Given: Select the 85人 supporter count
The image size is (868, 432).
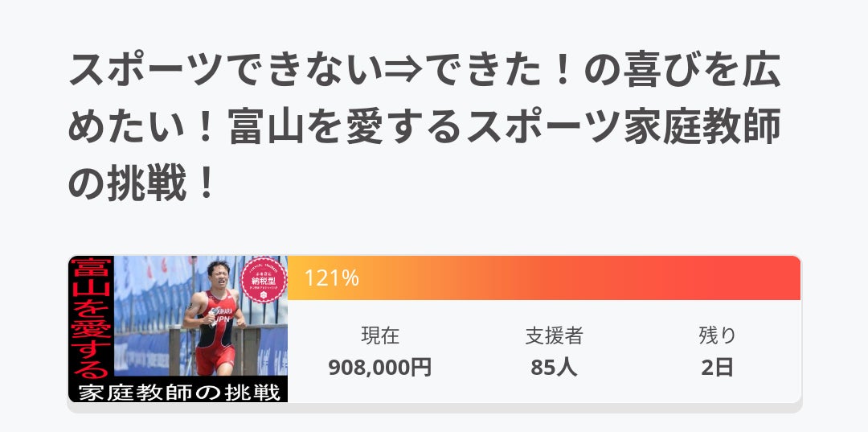Looking at the screenshot, I should (554, 368).
